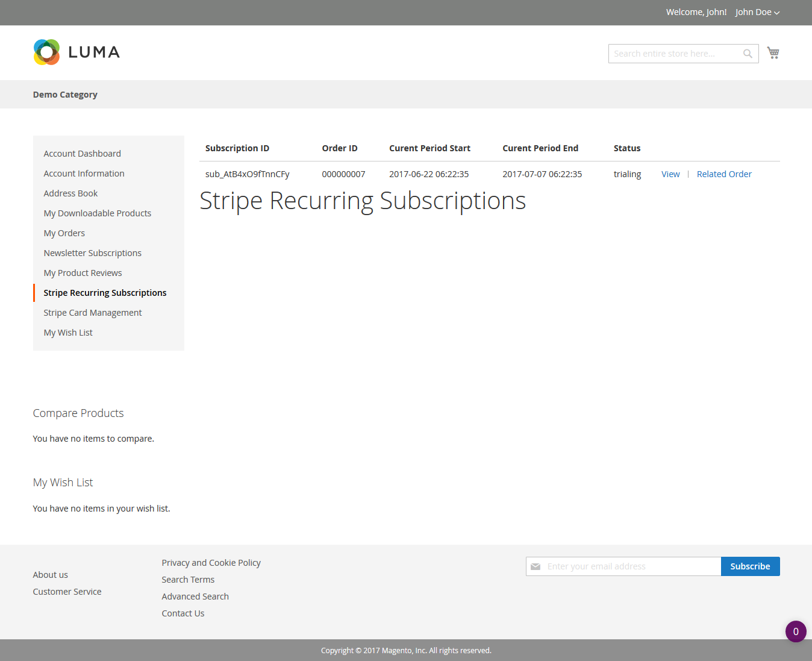The height and width of the screenshot is (661, 812).
Task: Select Stripe Recurring Subscriptions in sidebar
Action: (x=105, y=293)
